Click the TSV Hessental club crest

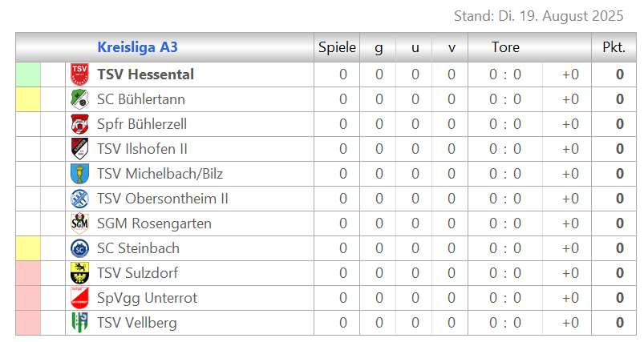(x=79, y=74)
